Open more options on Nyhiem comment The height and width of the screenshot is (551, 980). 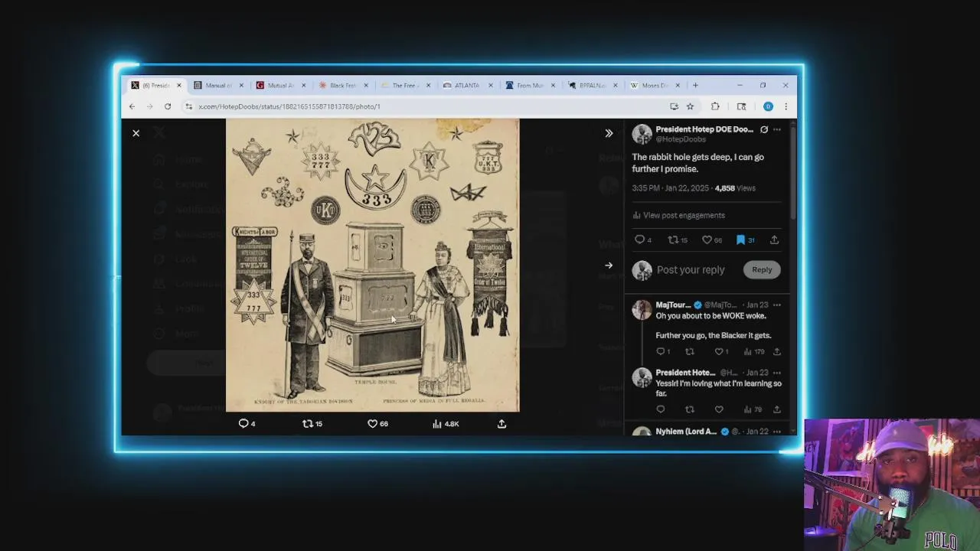pyautogui.click(x=777, y=432)
